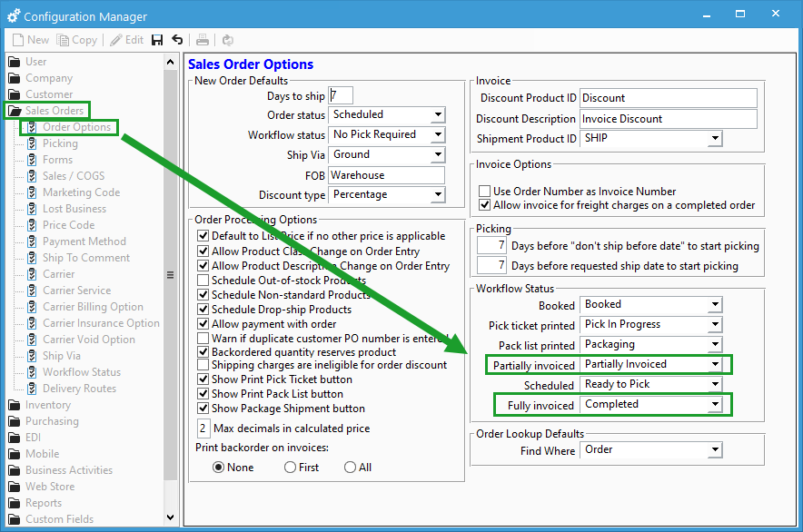This screenshot has width=803, height=532.
Task: Click the Edit pencil toolbar button
Action: [127, 40]
